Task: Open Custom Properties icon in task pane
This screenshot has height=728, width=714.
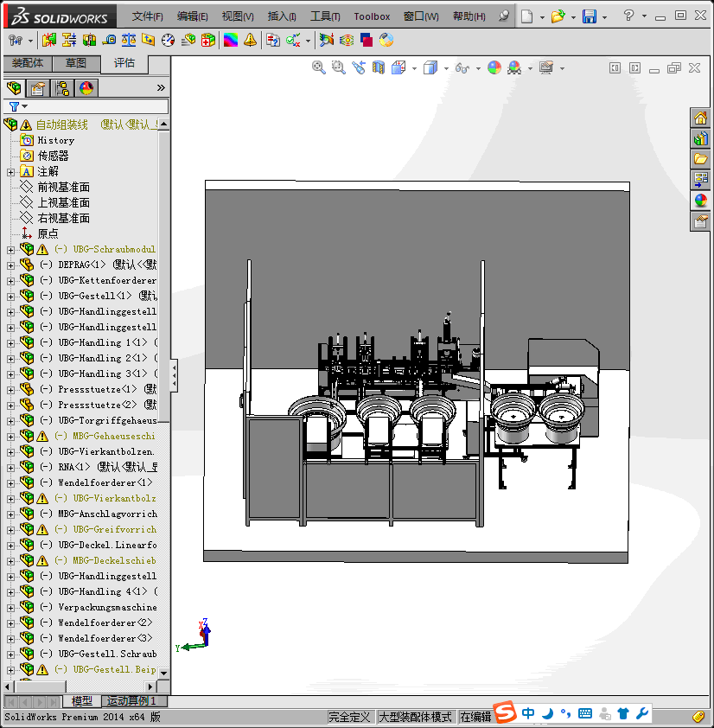Action: (700, 221)
